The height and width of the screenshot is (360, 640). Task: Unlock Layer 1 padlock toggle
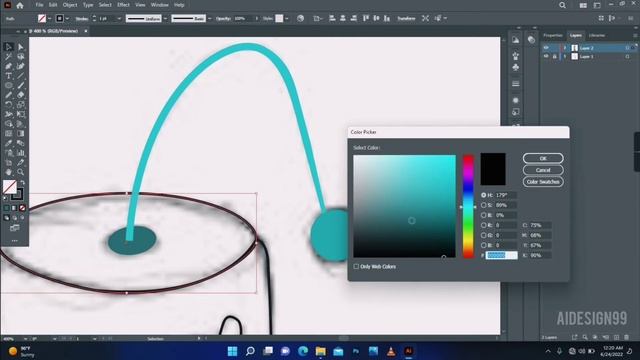tap(554, 56)
